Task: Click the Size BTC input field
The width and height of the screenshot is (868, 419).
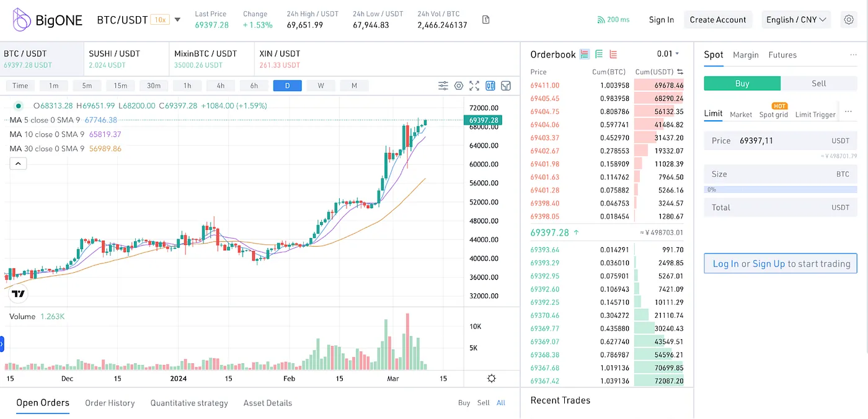Action: tap(781, 174)
